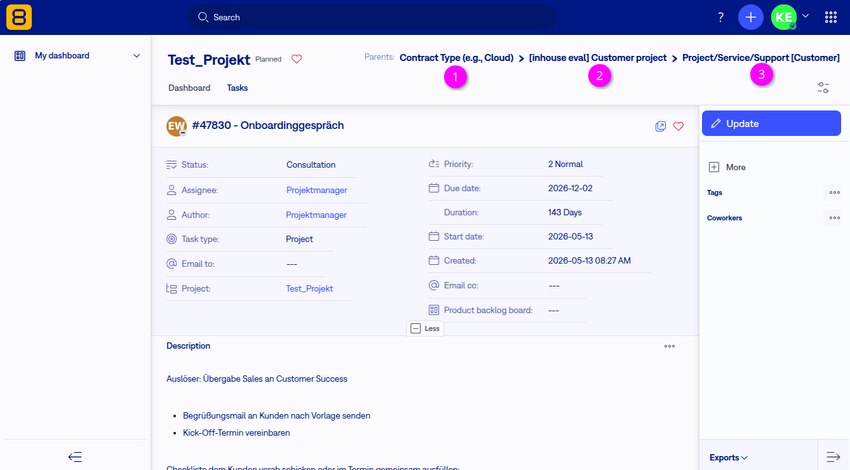Collapse right panel arrow icon

[x=833, y=457]
